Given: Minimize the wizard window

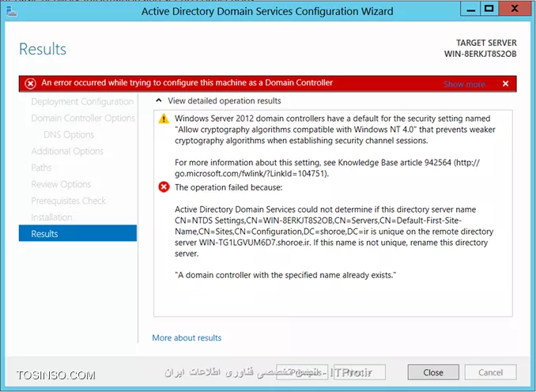Looking at the screenshot, I should tap(470, 9).
